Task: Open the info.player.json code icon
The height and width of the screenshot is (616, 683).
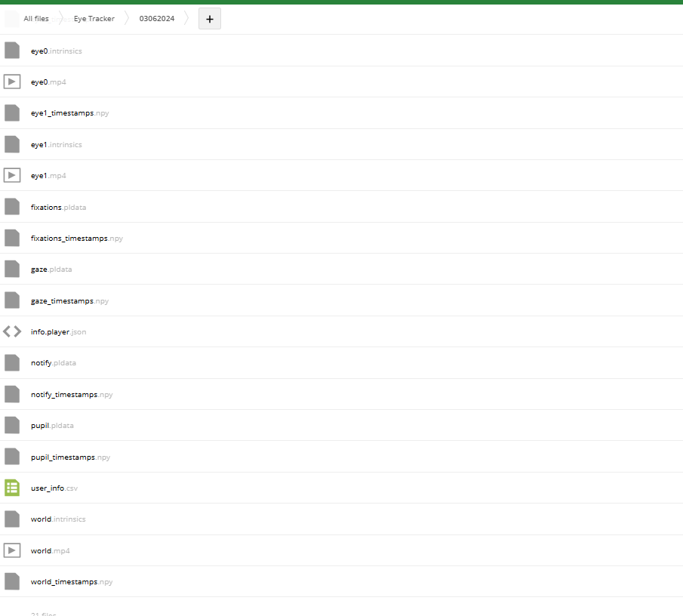Action: [12, 331]
